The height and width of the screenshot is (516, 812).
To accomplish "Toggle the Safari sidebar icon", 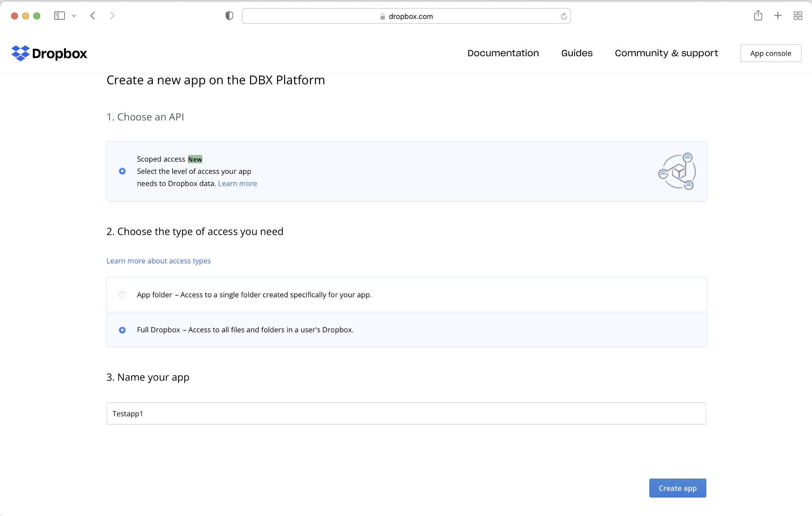I will point(59,16).
